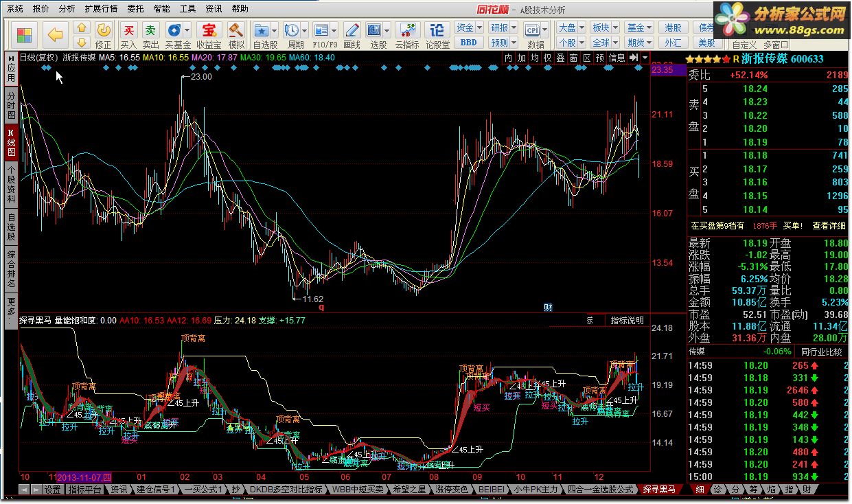This screenshot has height=504, width=852.
Task: Toggle the 区 range button
Action: click(586, 58)
